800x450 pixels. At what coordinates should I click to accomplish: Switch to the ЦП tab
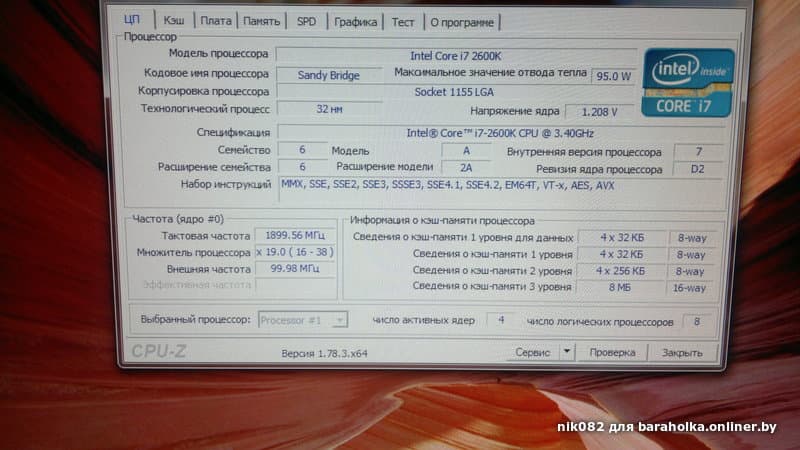pyautogui.click(x=132, y=20)
